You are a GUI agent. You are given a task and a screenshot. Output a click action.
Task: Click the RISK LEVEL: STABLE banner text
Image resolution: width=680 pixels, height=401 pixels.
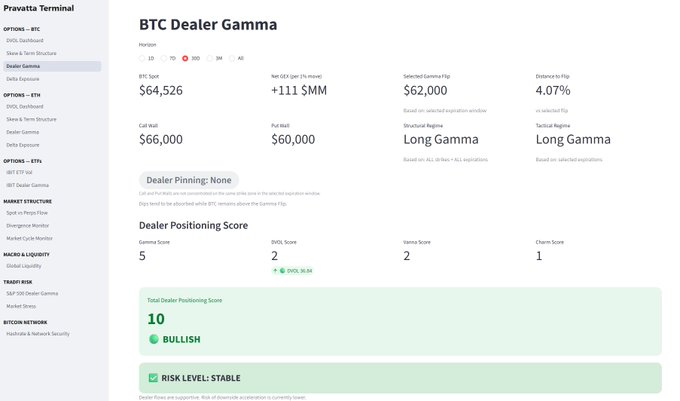click(x=201, y=378)
